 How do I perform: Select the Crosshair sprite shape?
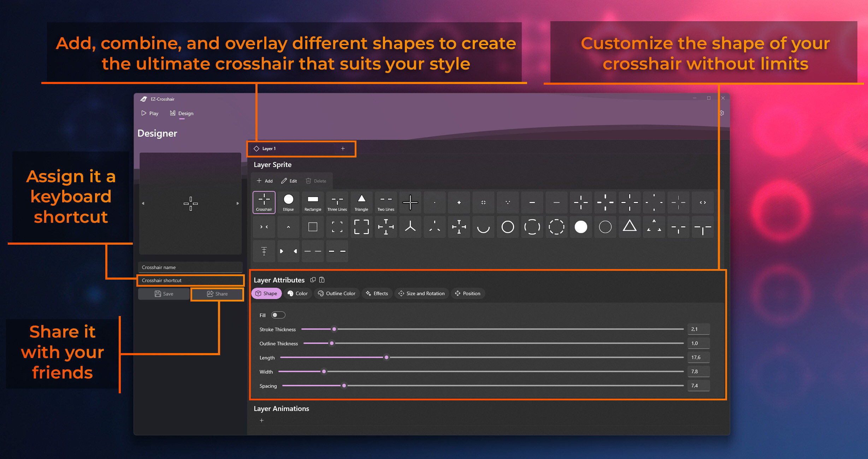click(x=264, y=202)
